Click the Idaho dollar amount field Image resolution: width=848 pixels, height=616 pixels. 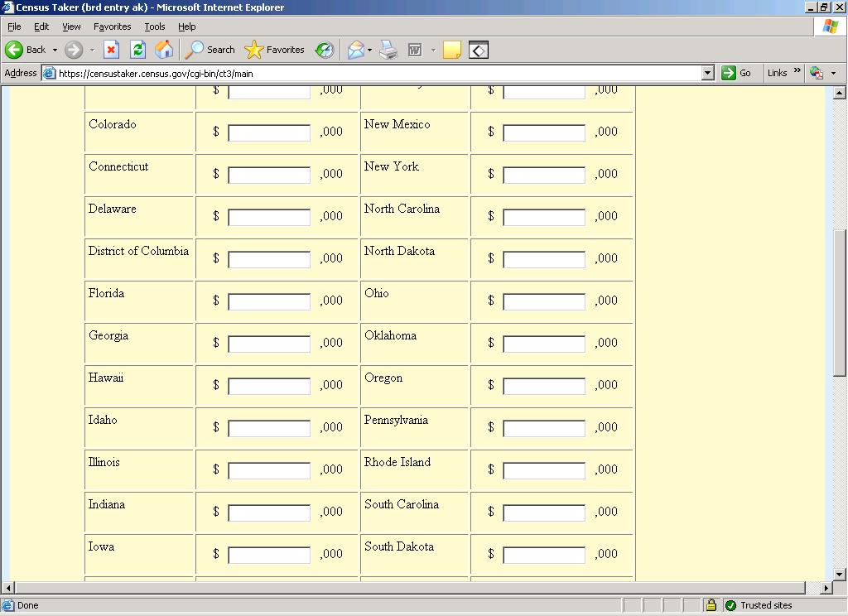point(269,428)
